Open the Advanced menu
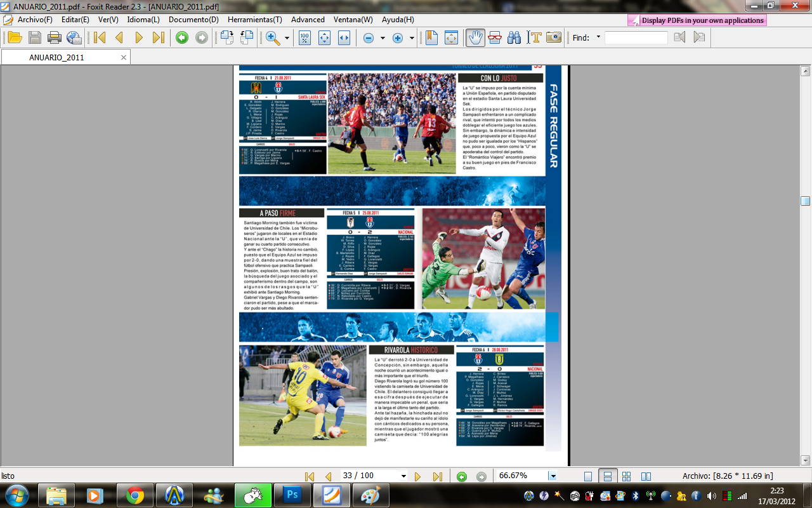Viewport: 812px width, 508px height. pos(308,20)
